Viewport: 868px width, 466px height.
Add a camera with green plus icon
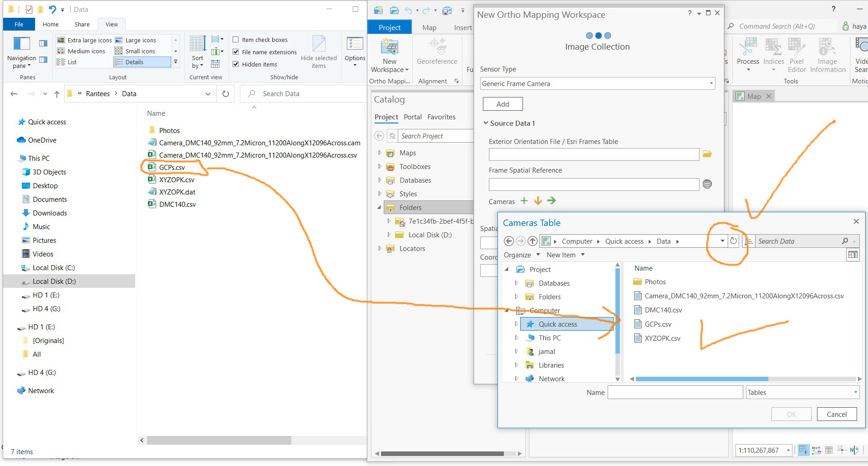[x=524, y=201]
